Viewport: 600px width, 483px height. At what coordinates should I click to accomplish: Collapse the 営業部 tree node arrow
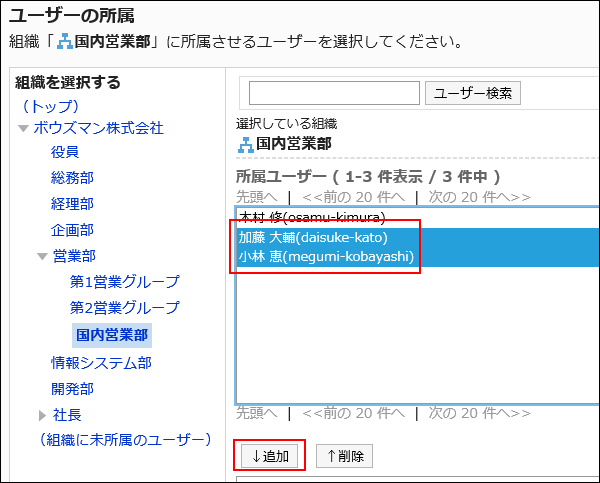42,256
